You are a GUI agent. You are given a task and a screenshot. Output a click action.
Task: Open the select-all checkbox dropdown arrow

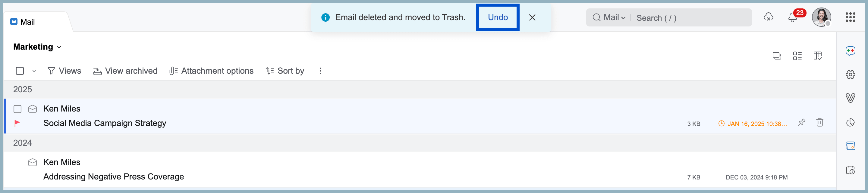[x=34, y=71]
